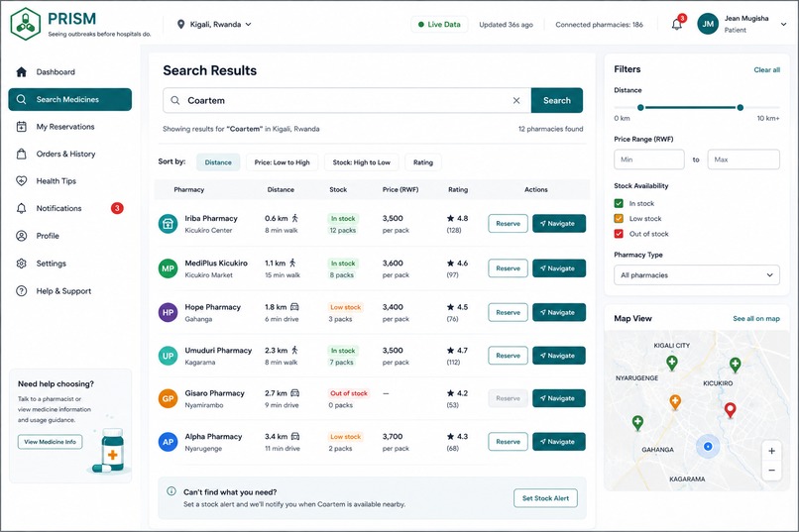Viewport: 799px width, 532px height.
Task: Click green map pin near Kigali City
Action: (672, 363)
